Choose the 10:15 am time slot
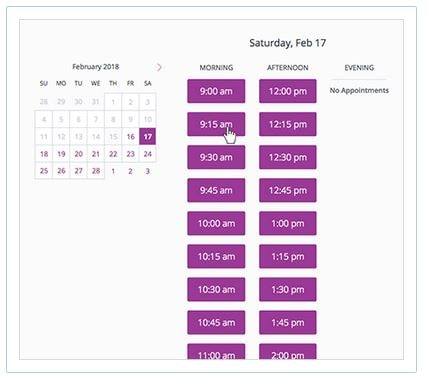Viewport: 429px width, 381px height. click(x=216, y=256)
